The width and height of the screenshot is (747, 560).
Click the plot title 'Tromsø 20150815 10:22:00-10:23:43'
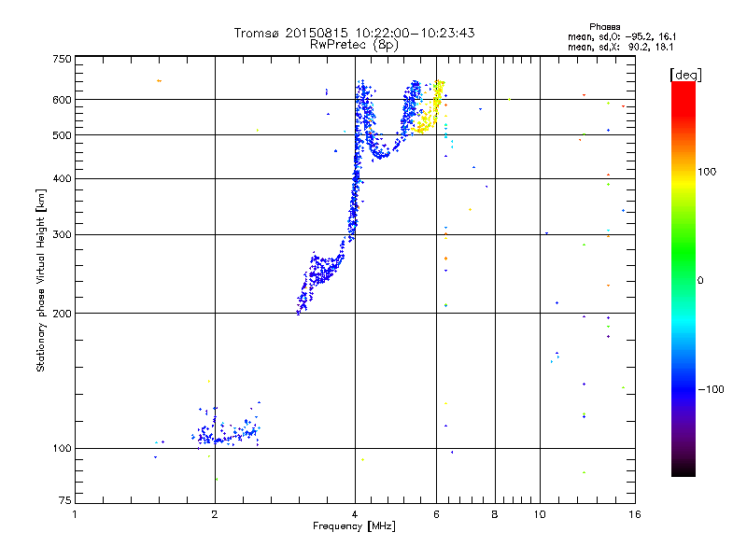(x=354, y=33)
